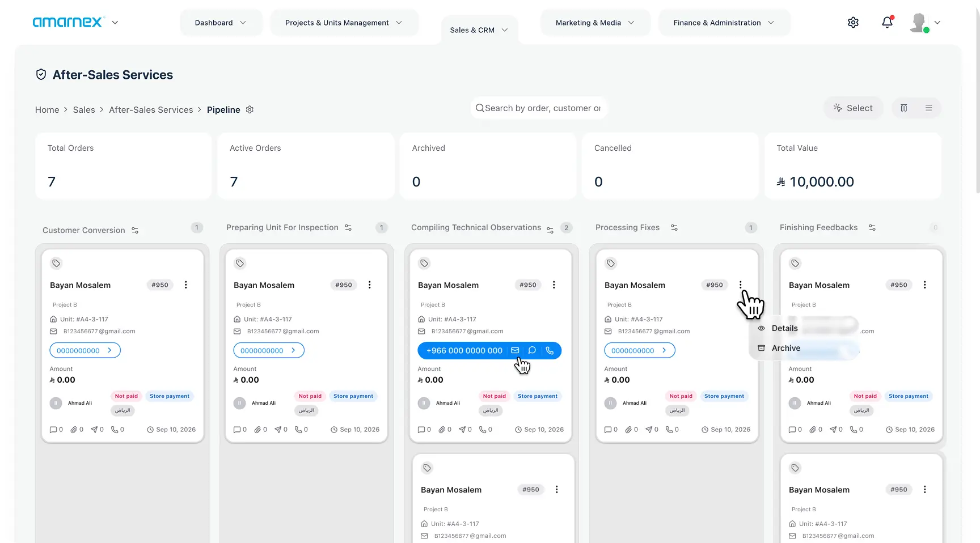Expand the Finance & Administration dropdown

coord(724,23)
